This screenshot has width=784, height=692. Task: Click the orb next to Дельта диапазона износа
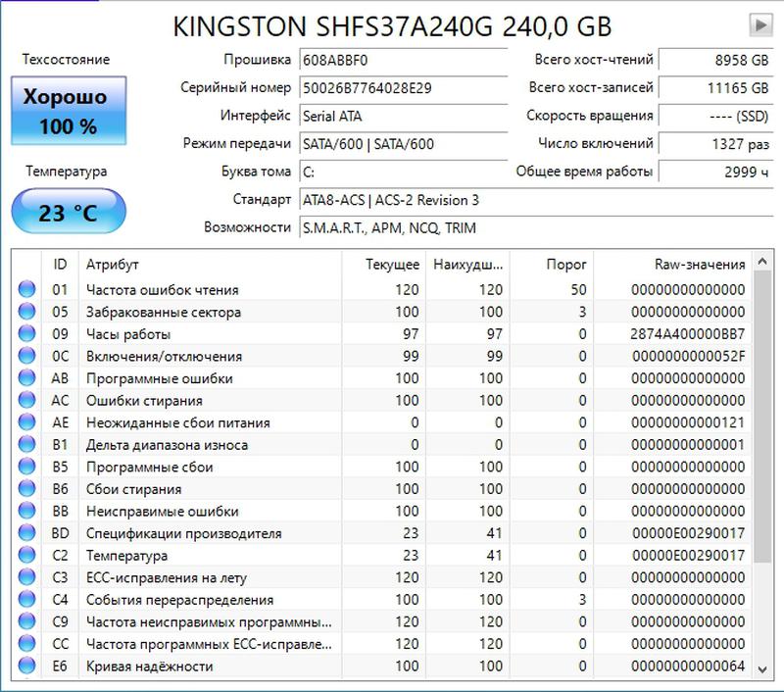click(x=26, y=445)
